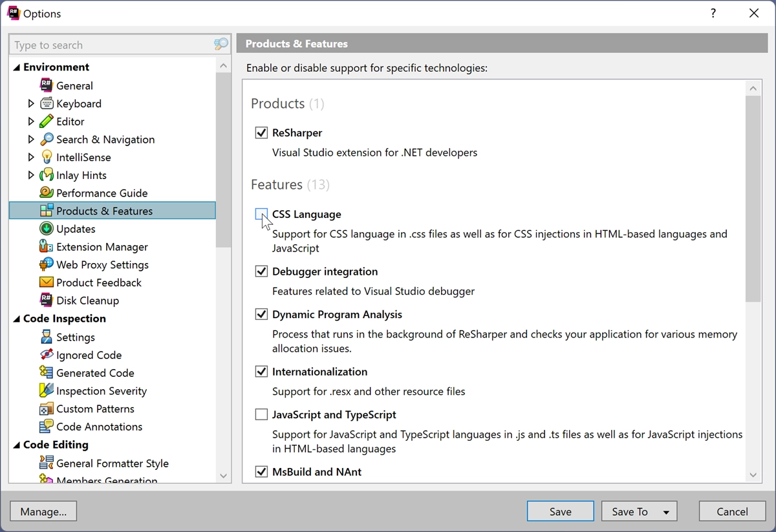The width and height of the screenshot is (776, 532).
Task: Click the Products & Features icon
Action: 47,211
